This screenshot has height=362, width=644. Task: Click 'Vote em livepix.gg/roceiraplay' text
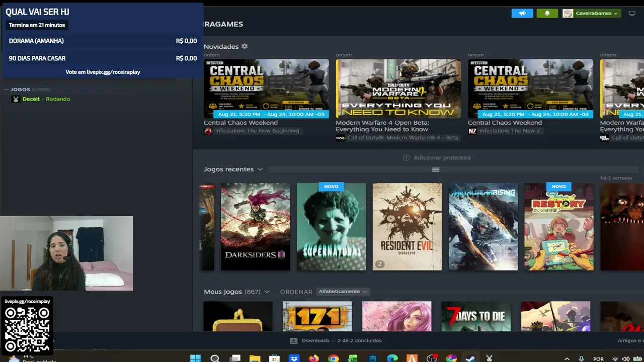coord(103,72)
